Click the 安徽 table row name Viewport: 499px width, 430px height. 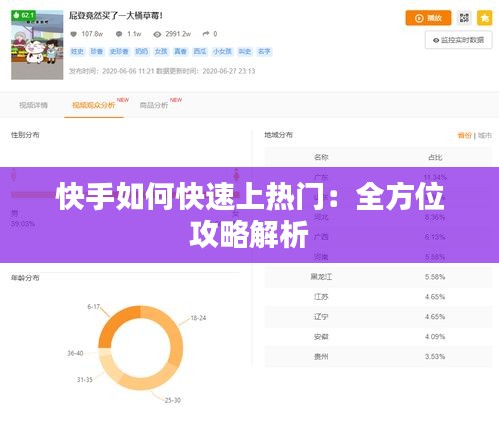point(321,337)
